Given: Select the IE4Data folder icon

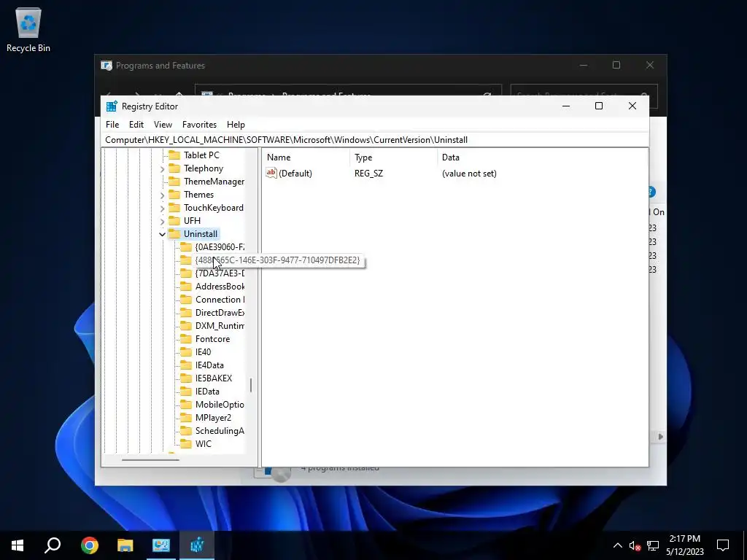Looking at the screenshot, I should [186, 365].
